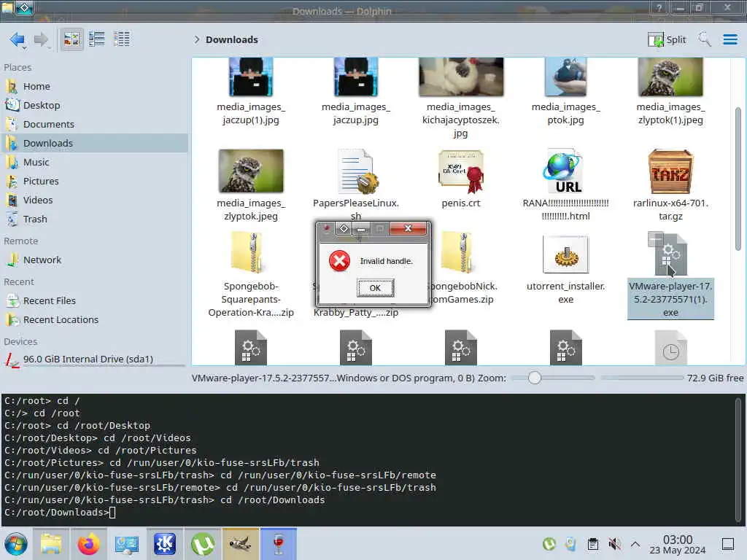
Task: Select media_images_zlyptok(1).jpeg thumbnail
Action: (670, 77)
